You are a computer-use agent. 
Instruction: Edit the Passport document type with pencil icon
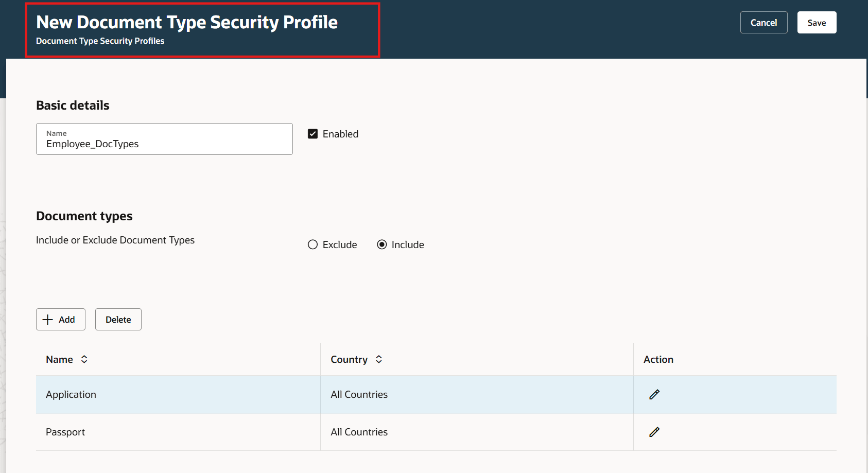(654, 432)
